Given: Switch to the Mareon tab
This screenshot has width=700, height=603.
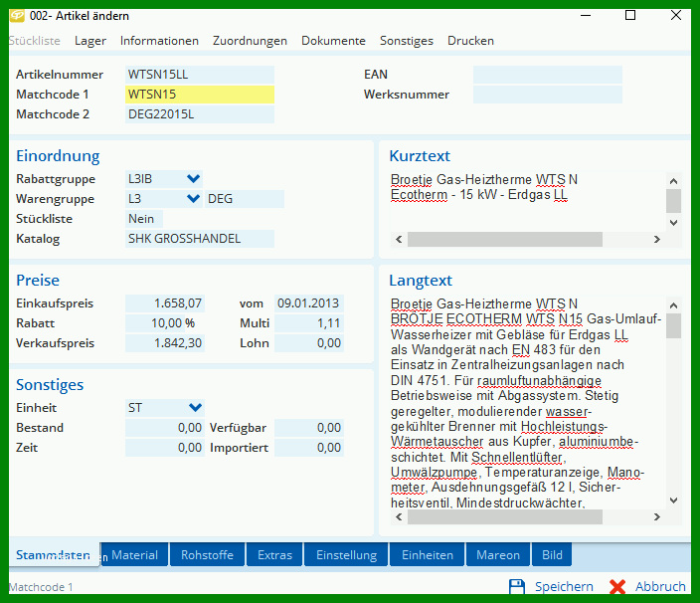Looking at the screenshot, I should pos(498,555).
